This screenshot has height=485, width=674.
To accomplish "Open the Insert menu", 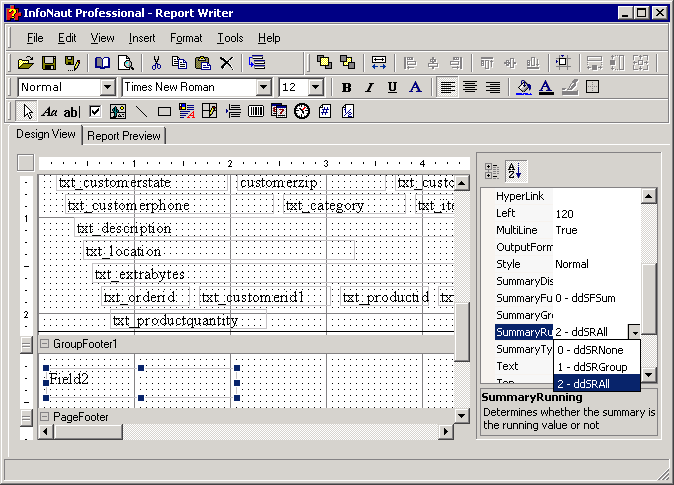I will (142, 38).
